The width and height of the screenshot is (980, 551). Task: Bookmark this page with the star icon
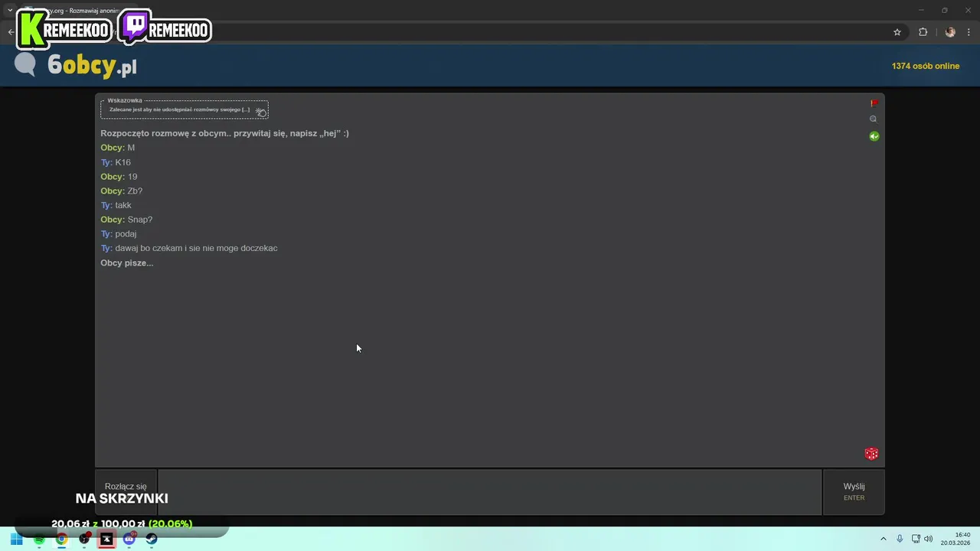pyautogui.click(x=897, y=32)
